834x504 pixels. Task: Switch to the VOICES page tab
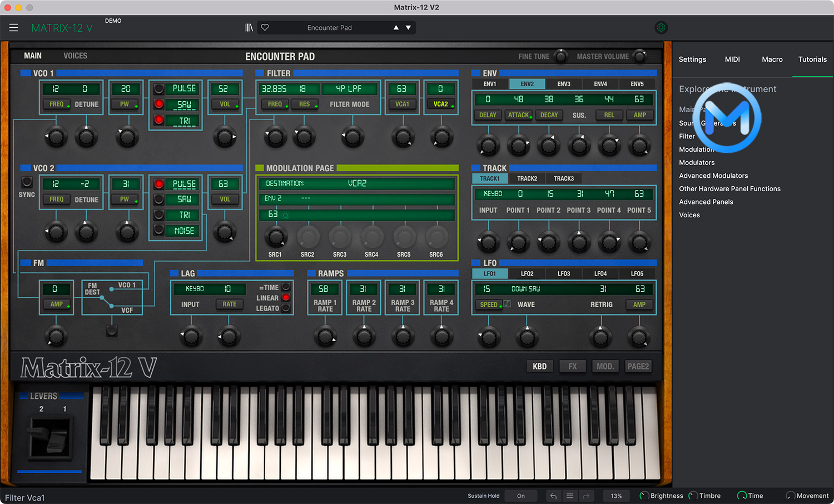pos(76,56)
